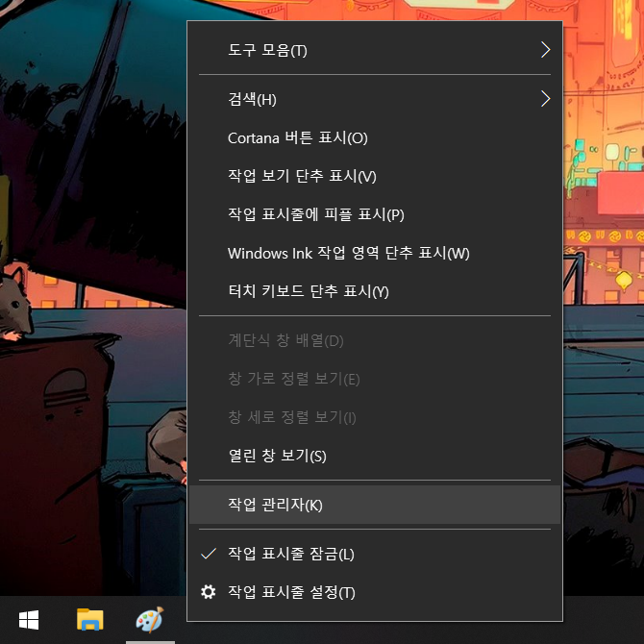Expand the 도구 모음(T) submenu arrow
The width and height of the screenshot is (644, 644).
[545, 50]
